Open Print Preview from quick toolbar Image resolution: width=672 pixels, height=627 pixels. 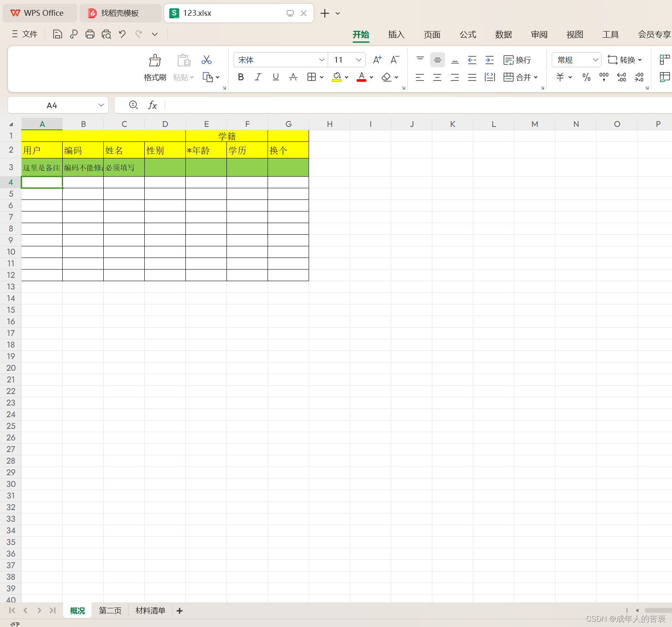[x=106, y=34]
